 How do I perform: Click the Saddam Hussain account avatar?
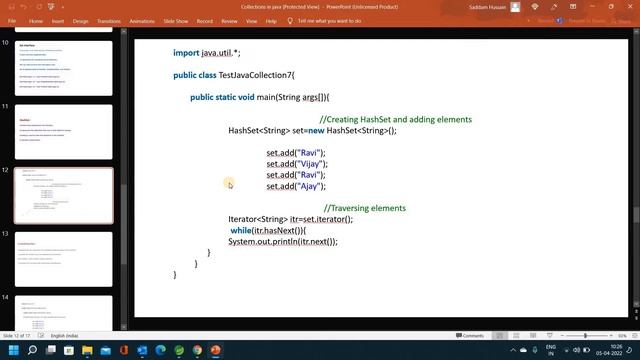coord(516,7)
